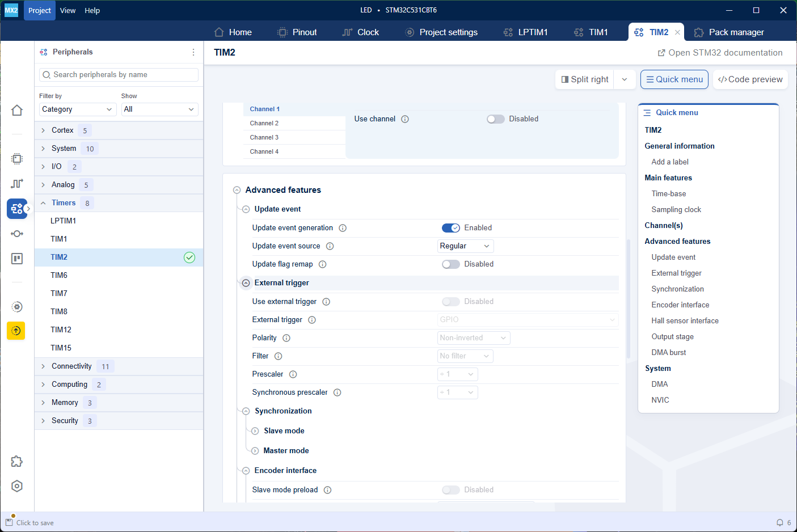797x532 pixels.
Task: Click the Home icon in left sidebar
Action: [x=17, y=110]
